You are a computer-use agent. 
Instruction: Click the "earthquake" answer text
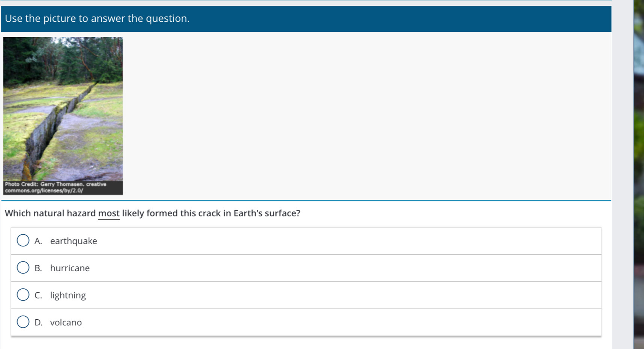(x=74, y=241)
